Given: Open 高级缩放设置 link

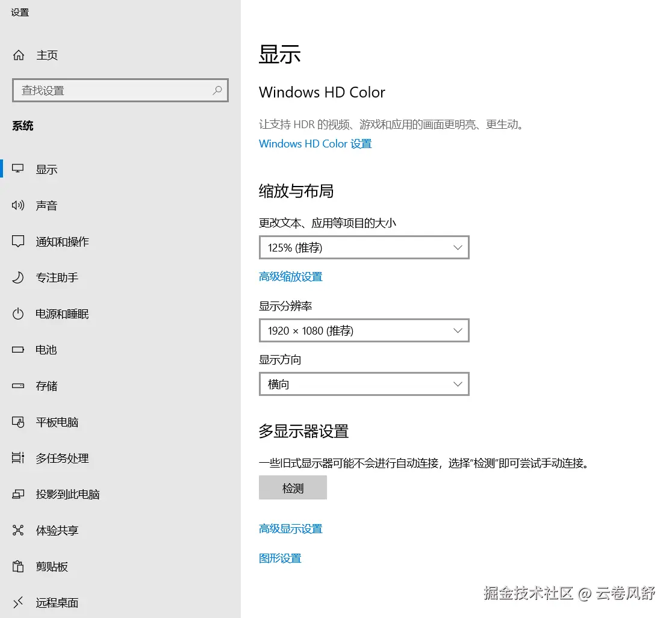Looking at the screenshot, I should click(291, 277).
